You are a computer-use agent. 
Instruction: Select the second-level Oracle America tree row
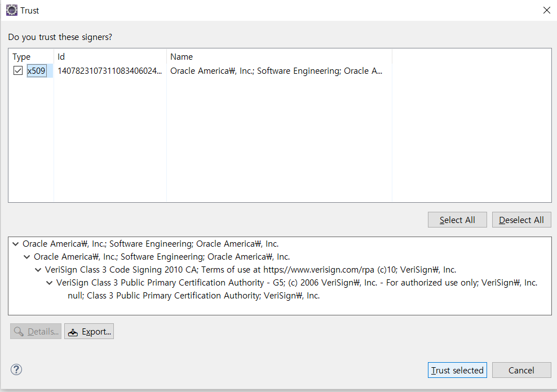coord(162,257)
